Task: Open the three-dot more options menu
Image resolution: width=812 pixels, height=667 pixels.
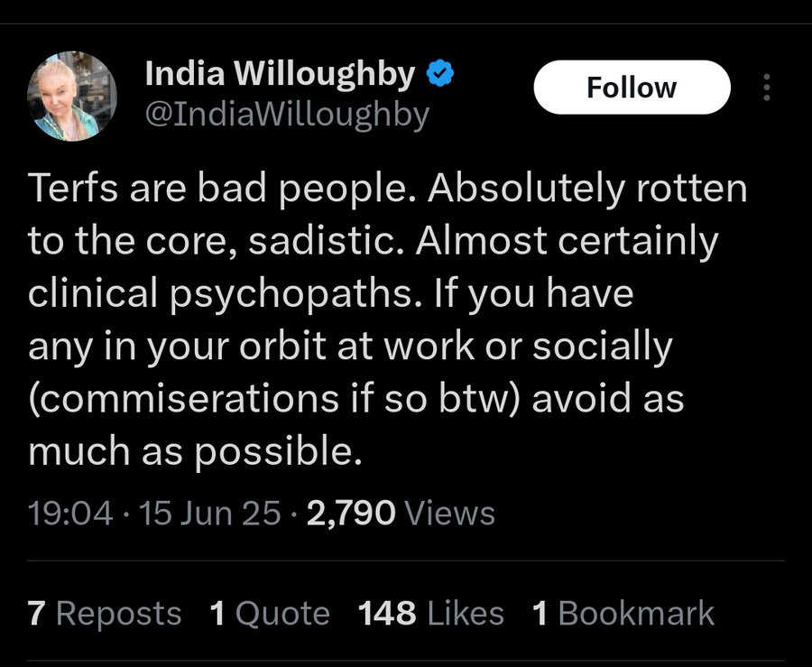Action: 767,88
